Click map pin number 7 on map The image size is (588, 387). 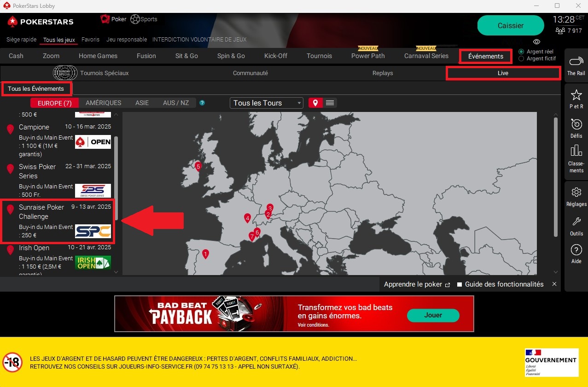click(x=251, y=236)
